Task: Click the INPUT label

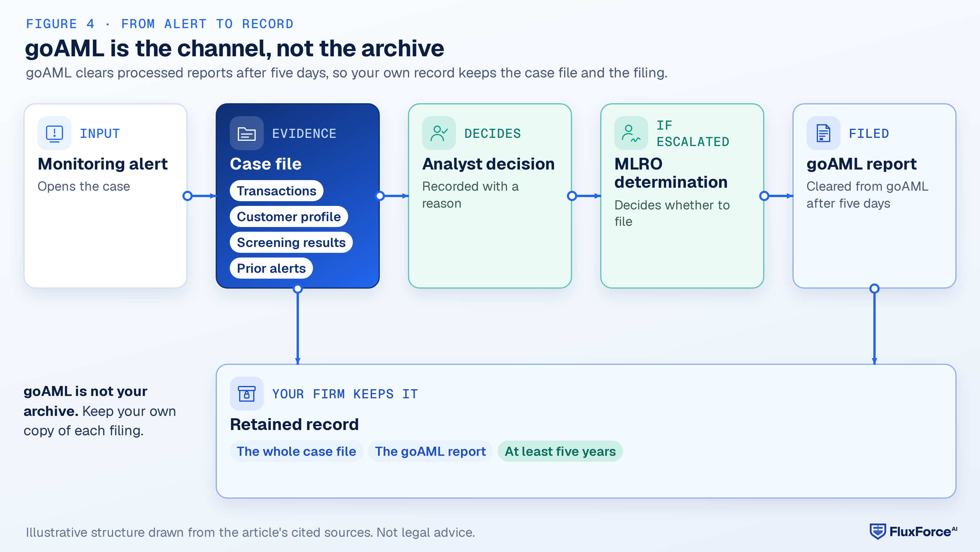Action: pyautogui.click(x=100, y=134)
